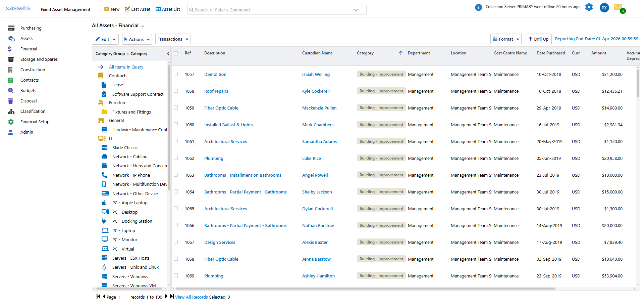Screen dimensions: 644x306
Task: Click the View All Records link
Action: [191, 297]
